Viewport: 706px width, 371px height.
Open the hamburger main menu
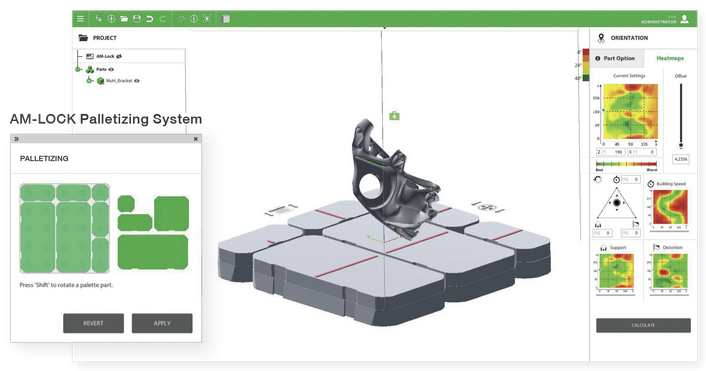80,19
